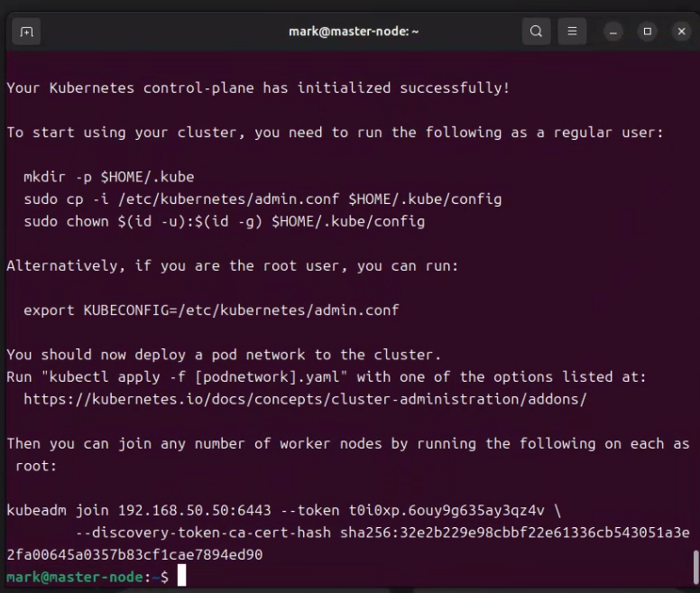Minimize the terminal window

point(614,32)
